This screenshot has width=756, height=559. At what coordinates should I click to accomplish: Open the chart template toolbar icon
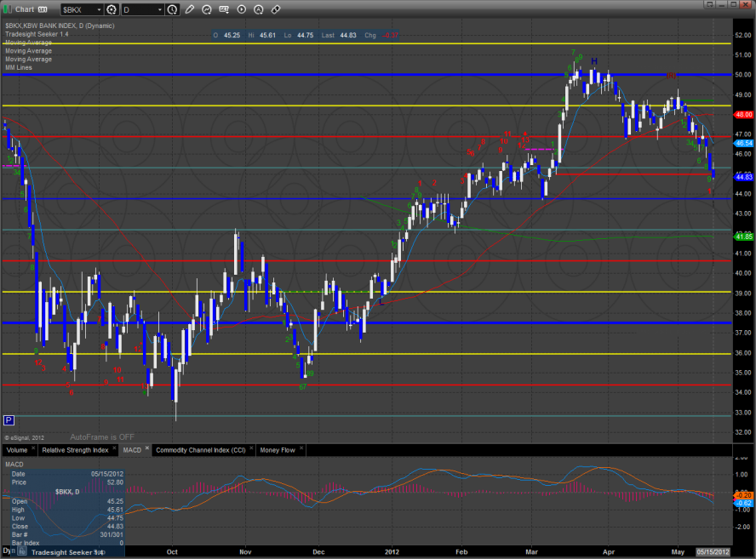(x=224, y=9)
